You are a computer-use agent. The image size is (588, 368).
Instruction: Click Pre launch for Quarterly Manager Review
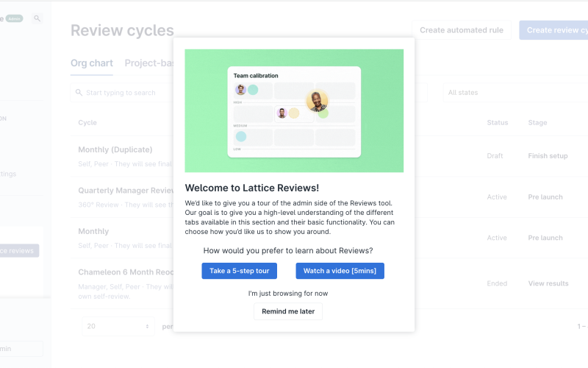click(545, 197)
